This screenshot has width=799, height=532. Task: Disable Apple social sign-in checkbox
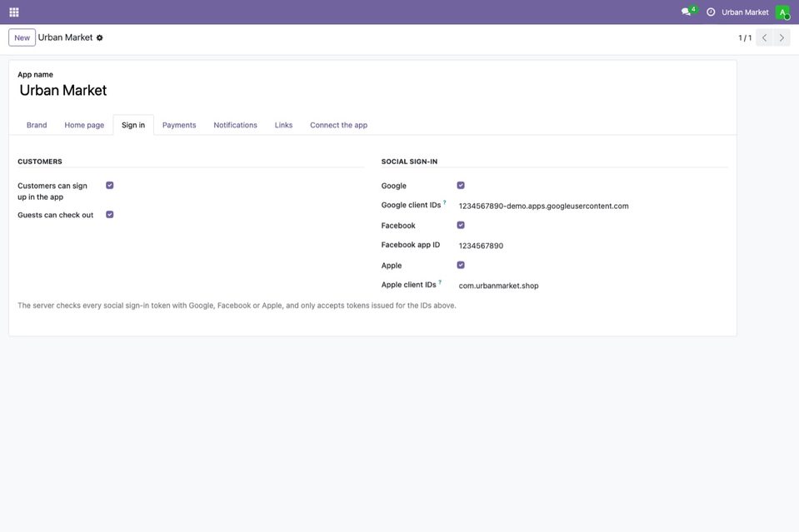click(x=461, y=265)
